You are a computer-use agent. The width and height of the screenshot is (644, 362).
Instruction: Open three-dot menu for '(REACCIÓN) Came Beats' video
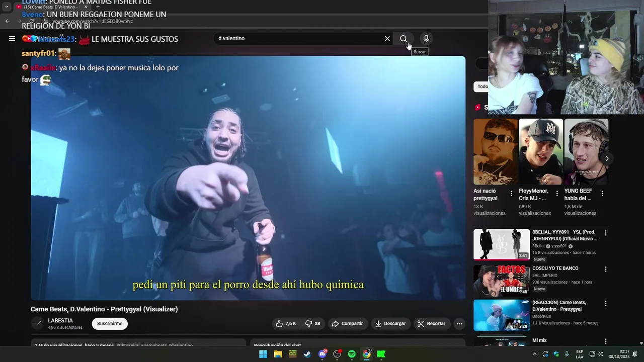point(606,304)
